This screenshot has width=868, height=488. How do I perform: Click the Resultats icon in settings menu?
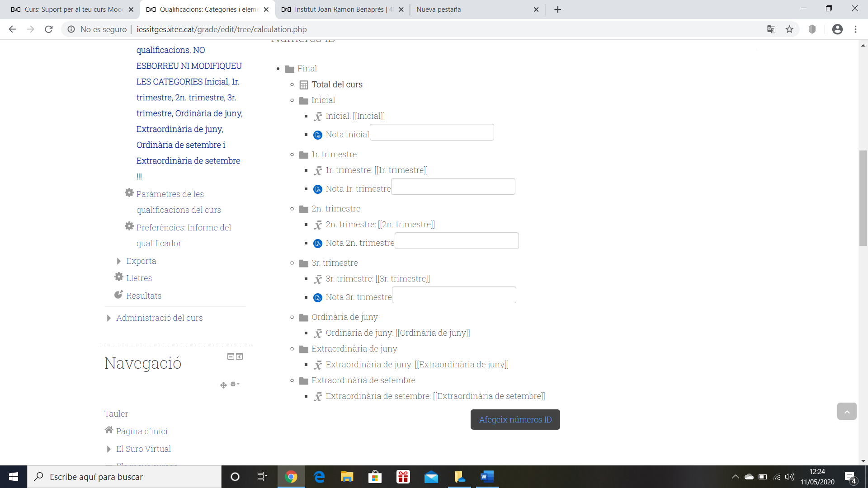(x=118, y=295)
